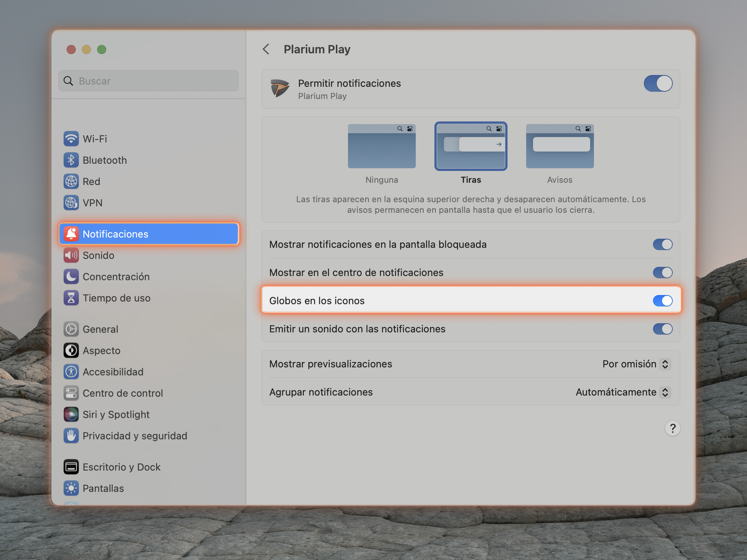Click the Pantallas sun icon
Viewport: 747px width, 560px height.
[x=71, y=488]
